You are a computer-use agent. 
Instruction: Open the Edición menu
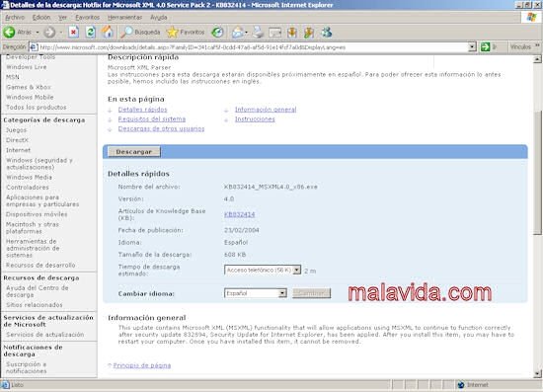click(x=41, y=17)
